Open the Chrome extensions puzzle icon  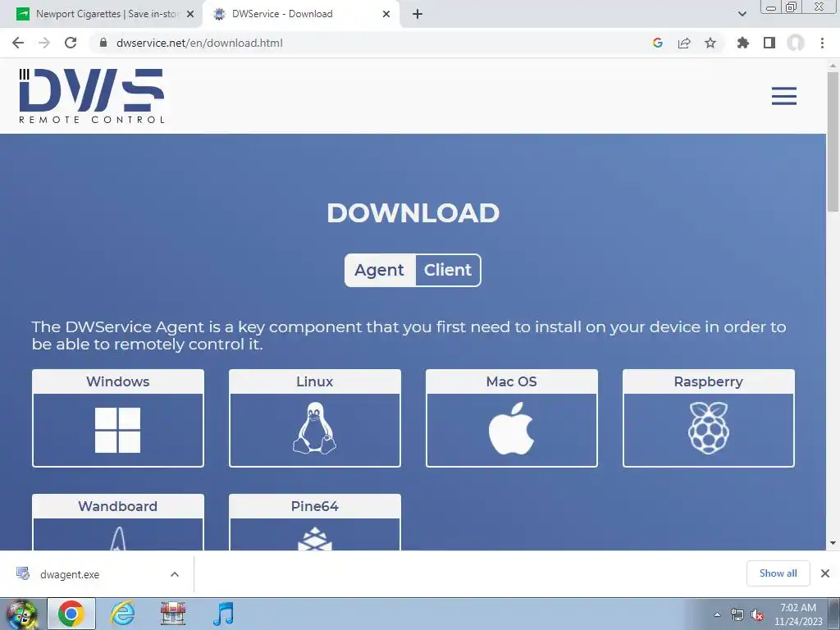[742, 43]
